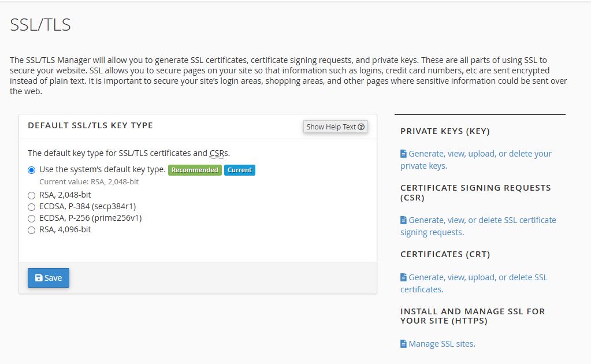
Task: Select the RSA, 2,048-bit radio button
Action: coord(31,195)
